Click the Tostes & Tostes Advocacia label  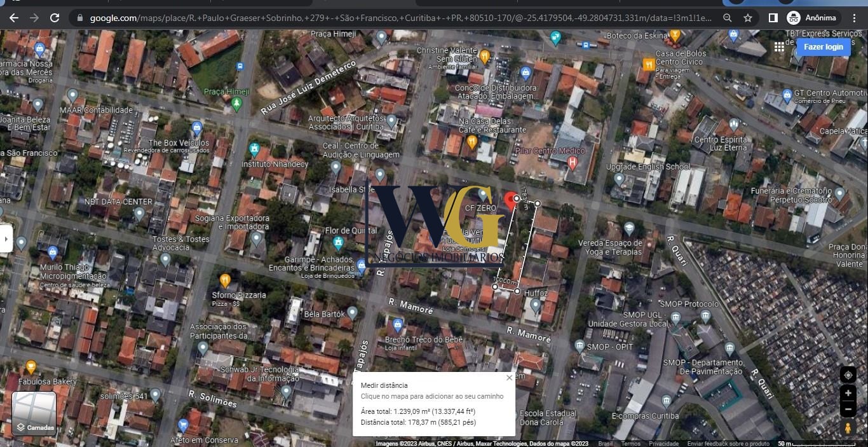180,243
